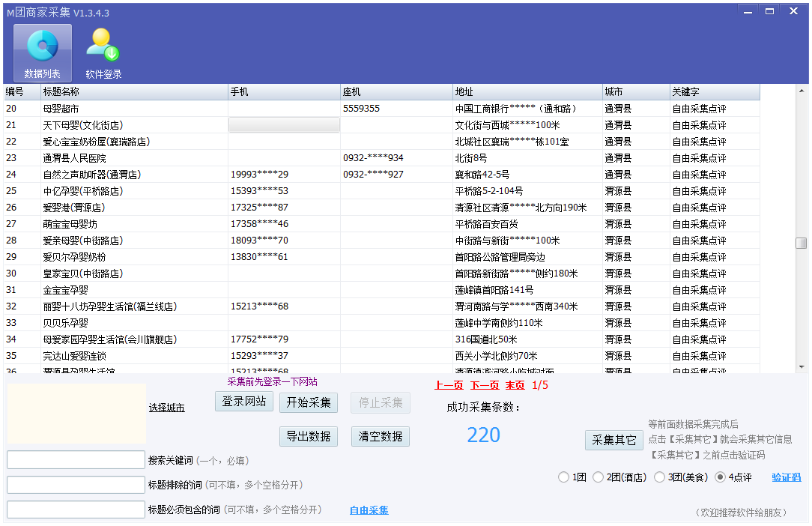Start collection with 开始采集 button
The width and height of the screenshot is (812, 526).
[309, 402]
